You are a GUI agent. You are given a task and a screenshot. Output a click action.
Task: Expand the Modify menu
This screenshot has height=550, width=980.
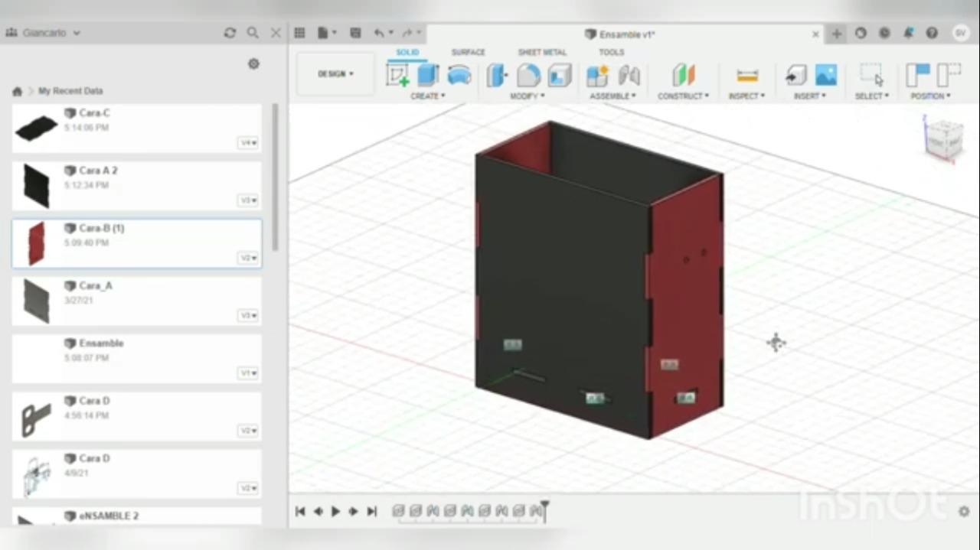[x=528, y=96]
